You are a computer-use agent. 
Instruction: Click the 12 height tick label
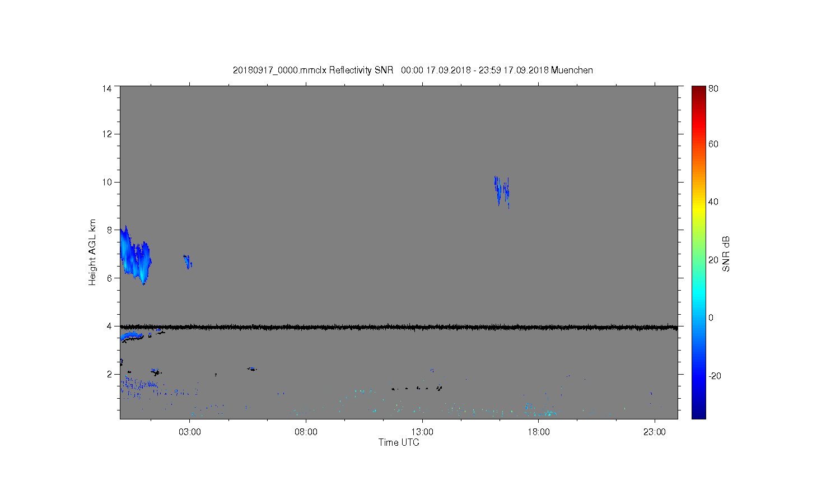107,134
